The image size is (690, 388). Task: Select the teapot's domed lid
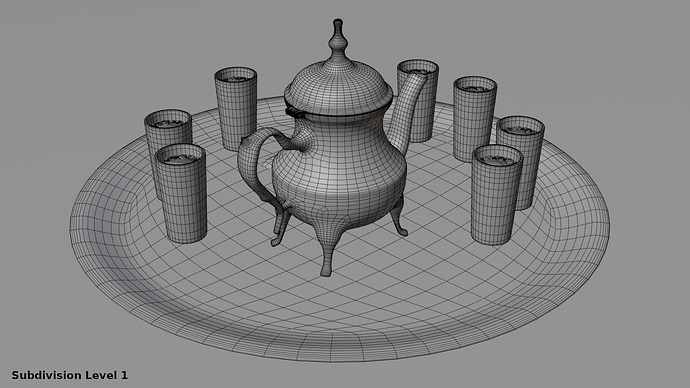coord(338,89)
